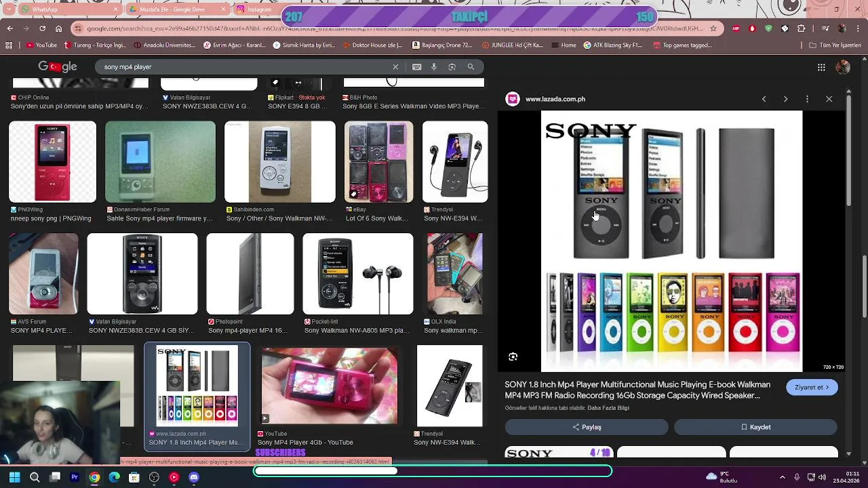This screenshot has height=488, width=868.
Task: Show hidden system tray icons
Action: pos(782,477)
